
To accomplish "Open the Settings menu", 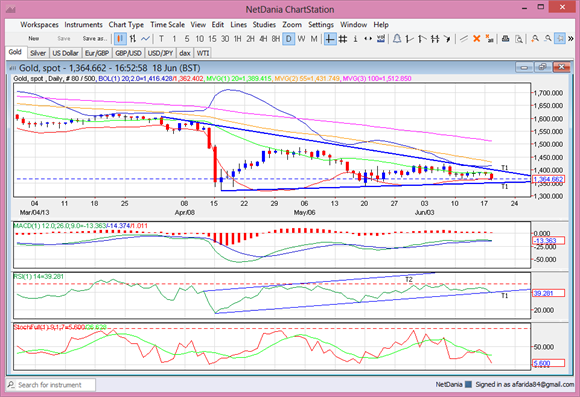I will click(321, 25).
